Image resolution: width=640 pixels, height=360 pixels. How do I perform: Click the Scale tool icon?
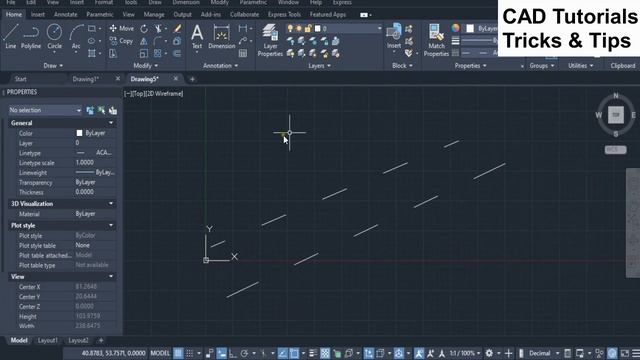click(x=144, y=53)
